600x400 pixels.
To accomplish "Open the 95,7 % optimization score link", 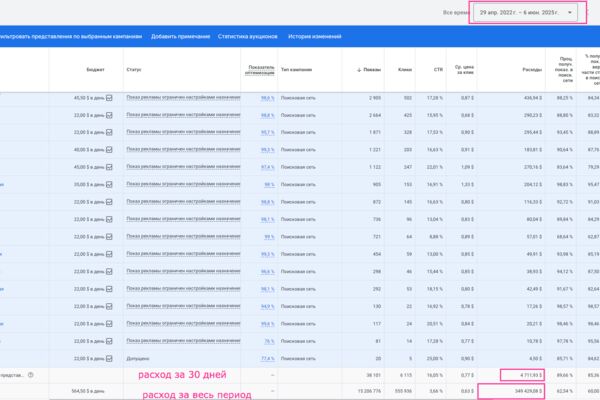I will click(267, 132).
